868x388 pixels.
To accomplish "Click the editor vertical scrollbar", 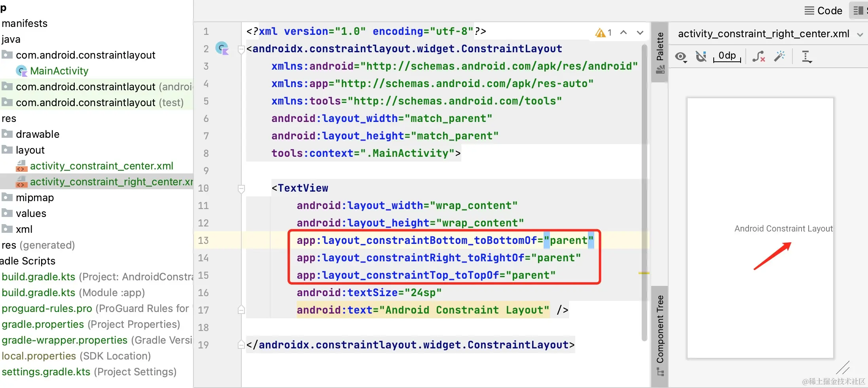I will pyautogui.click(x=644, y=192).
